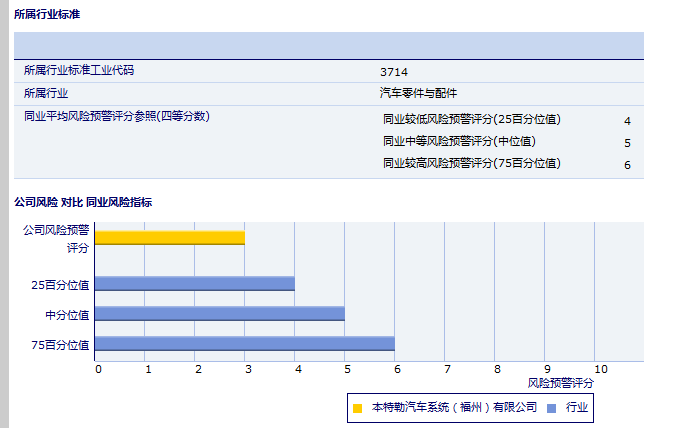Screen dimensions: 673x428
Task: Select the yellow company risk score bar
Action: coord(170,237)
